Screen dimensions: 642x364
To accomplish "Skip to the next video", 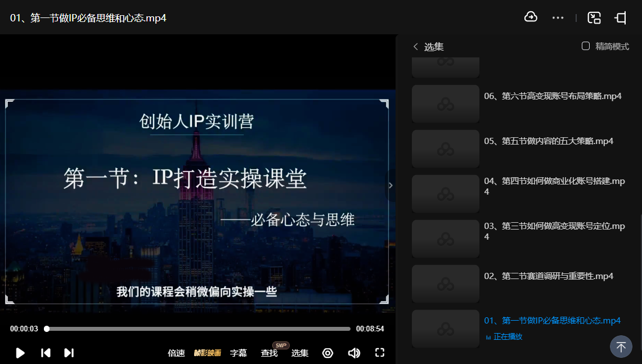I will [x=69, y=353].
